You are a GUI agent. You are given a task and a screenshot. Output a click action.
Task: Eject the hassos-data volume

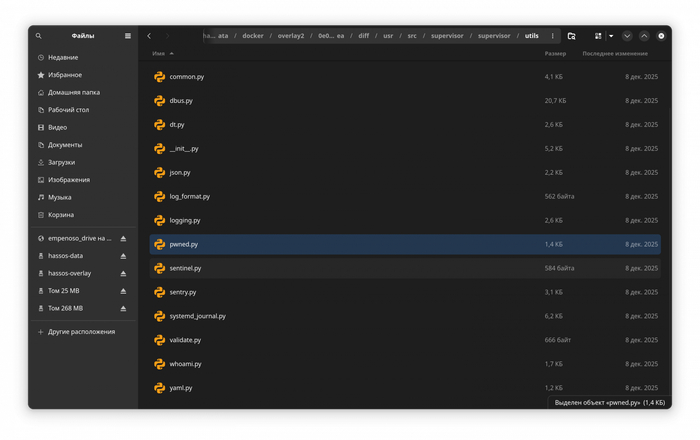[124, 256]
